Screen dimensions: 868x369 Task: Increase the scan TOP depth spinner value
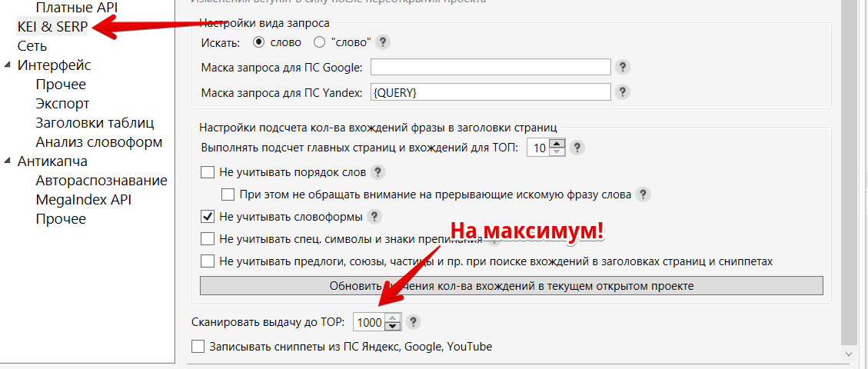tap(392, 318)
